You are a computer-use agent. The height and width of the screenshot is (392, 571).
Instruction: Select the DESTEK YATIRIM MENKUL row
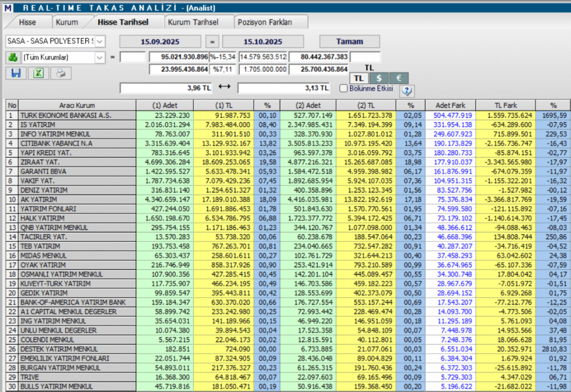coord(288,349)
